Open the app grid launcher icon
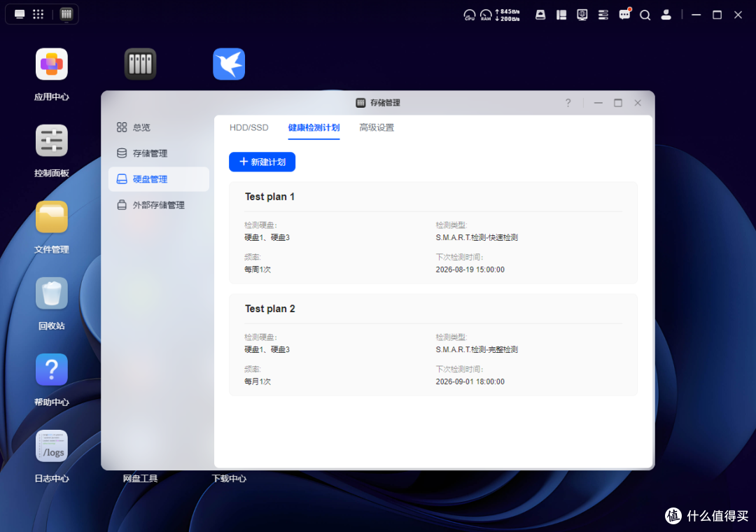 pyautogui.click(x=38, y=14)
